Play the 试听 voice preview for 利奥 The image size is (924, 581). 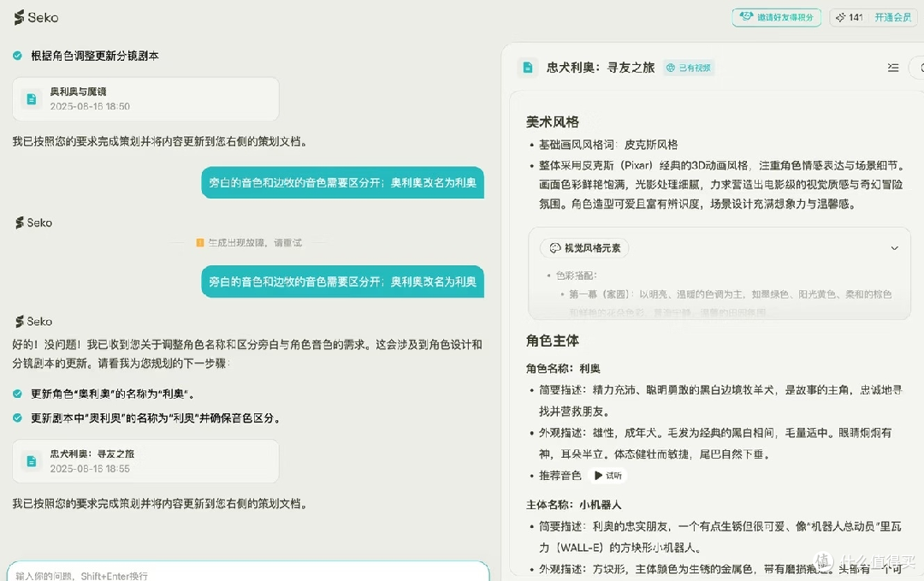point(607,476)
